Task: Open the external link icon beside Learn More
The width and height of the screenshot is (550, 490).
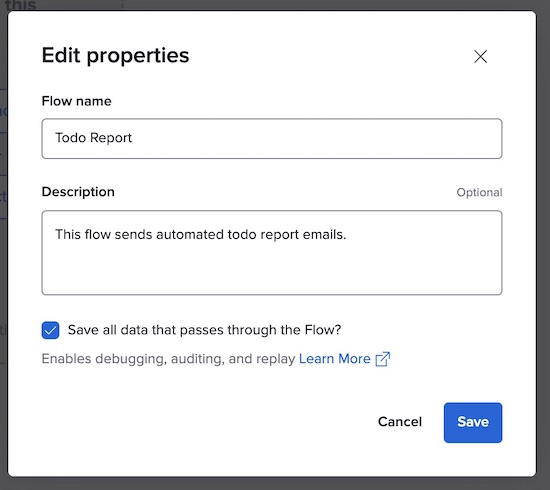Action: [x=382, y=359]
